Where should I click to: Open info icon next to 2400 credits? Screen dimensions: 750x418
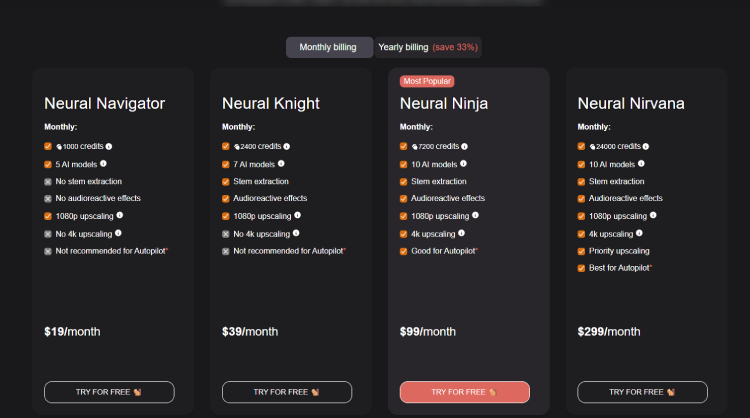(x=287, y=146)
